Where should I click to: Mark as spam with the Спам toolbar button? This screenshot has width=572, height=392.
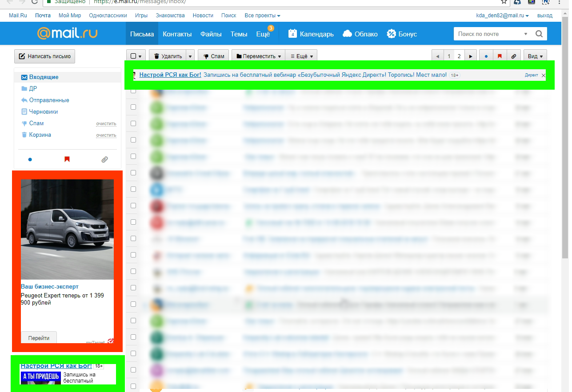(x=213, y=56)
